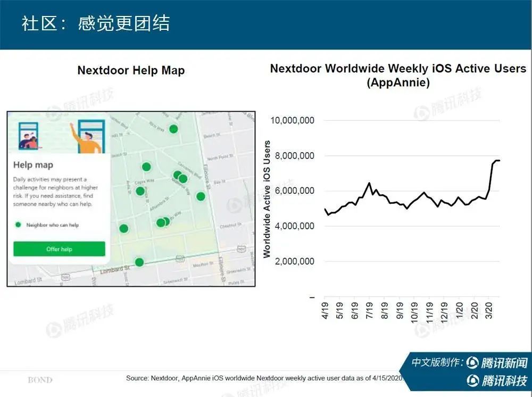Click the highway 101 shield symbol on map
The image size is (532, 397).
(180, 259)
